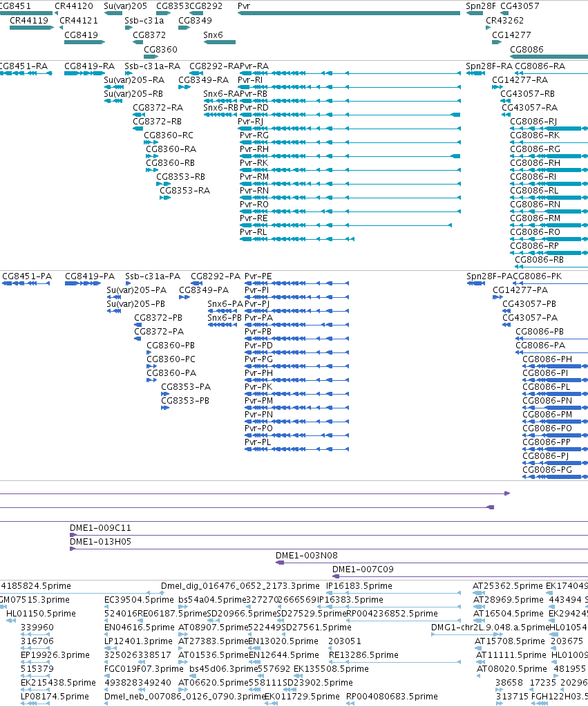Viewport: 588px width, 707px height.
Task: Click the CR44119 gene label
Action: point(29,20)
